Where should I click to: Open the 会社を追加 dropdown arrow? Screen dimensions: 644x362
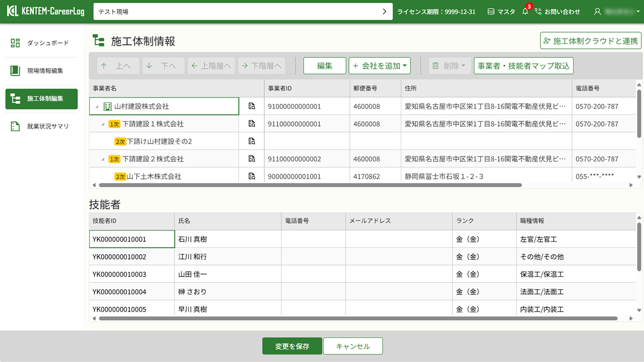404,65
